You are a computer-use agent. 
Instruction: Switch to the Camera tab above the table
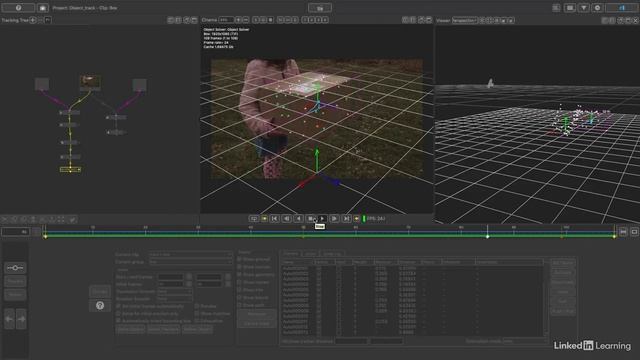point(291,254)
